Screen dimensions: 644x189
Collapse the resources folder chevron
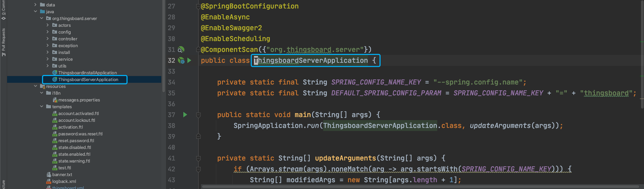pyautogui.click(x=35, y=86)
